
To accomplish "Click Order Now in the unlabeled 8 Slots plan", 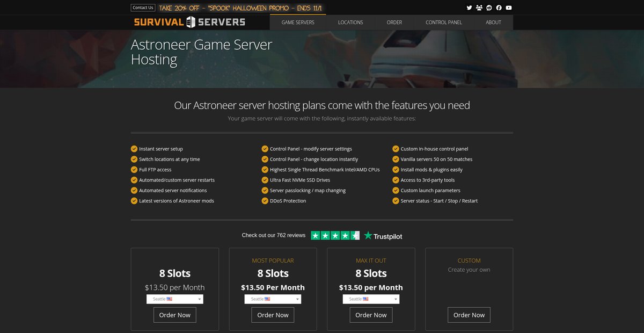I will click(175, 315).
